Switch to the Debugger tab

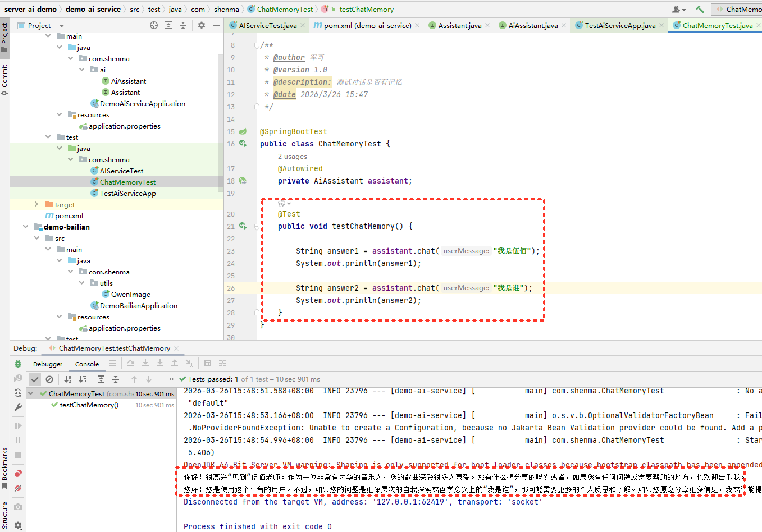48,364
